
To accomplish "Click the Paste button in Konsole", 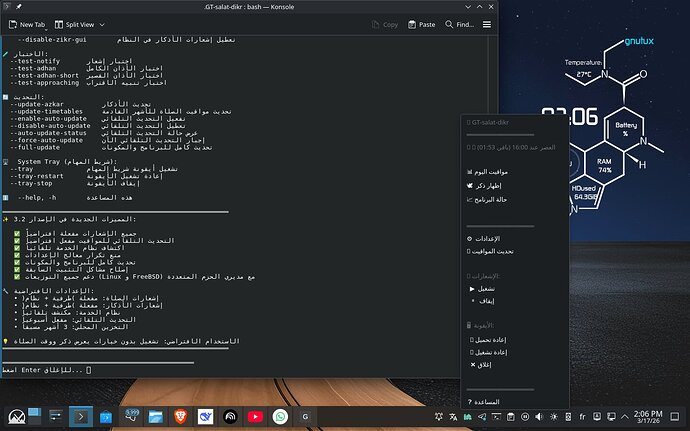I will pos(422,25).
